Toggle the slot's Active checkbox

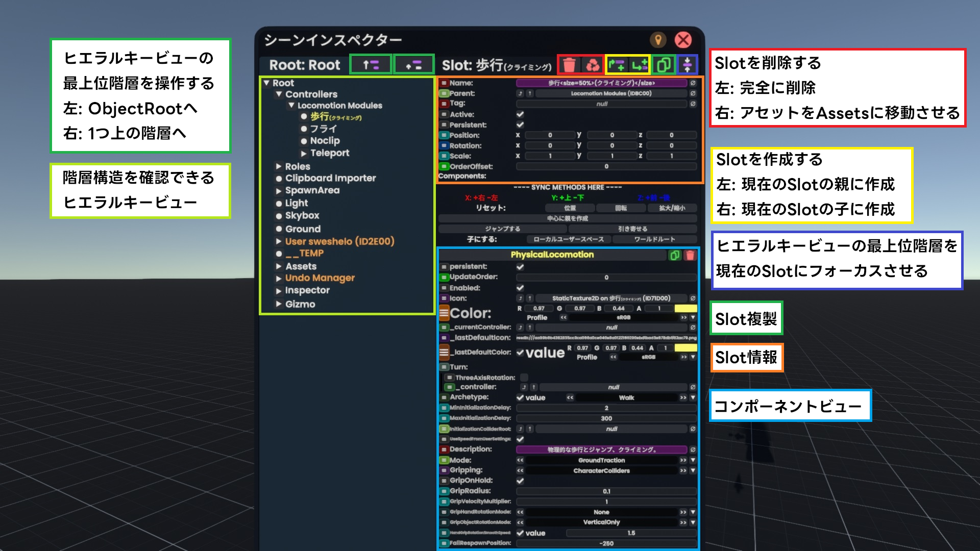pos(520,115)
